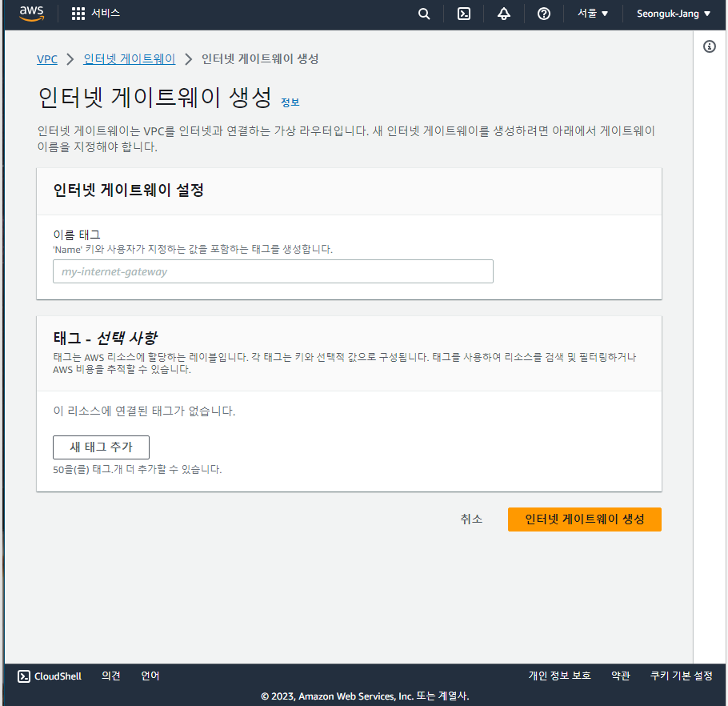Open 언어 language selector in footer
The width and height of the screenshot is (728, 706).
pos(150,676)
